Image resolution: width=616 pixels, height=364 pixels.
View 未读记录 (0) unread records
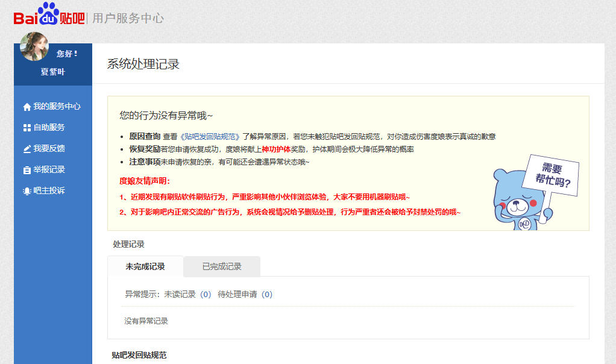187,295
